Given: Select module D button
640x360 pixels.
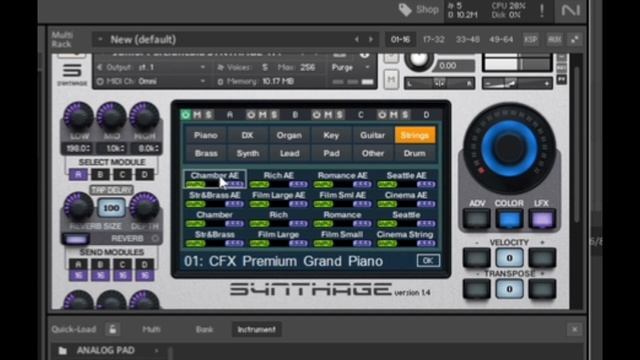Looking at the screenshot, I should click(x=144, y=175).
